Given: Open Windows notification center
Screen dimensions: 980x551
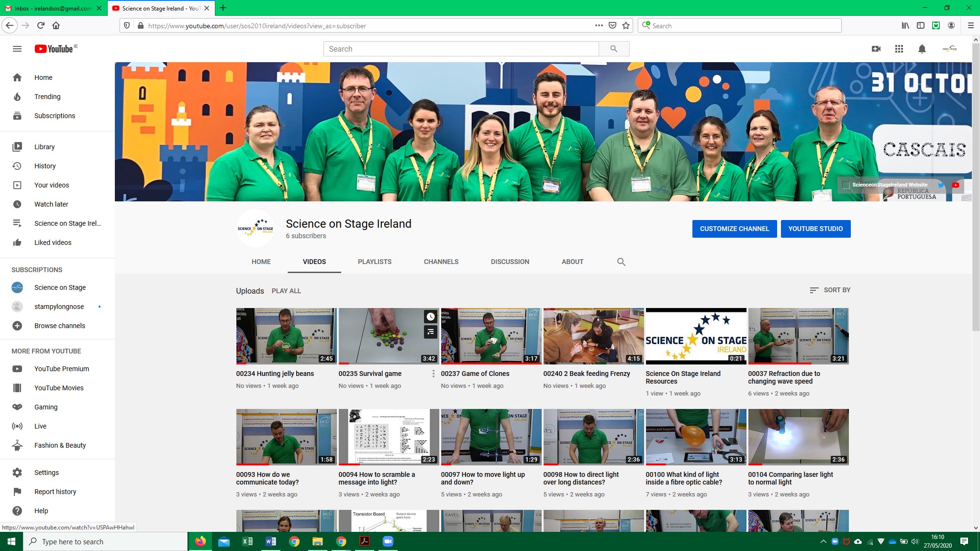Looking at the screenshot, I should point(964,541).
